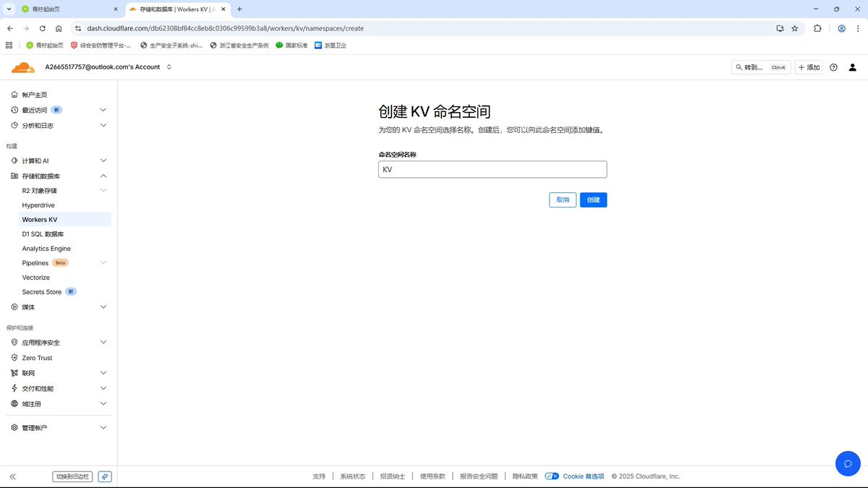Click the browser reload icon
868x488 pixels.
(43, 28)
